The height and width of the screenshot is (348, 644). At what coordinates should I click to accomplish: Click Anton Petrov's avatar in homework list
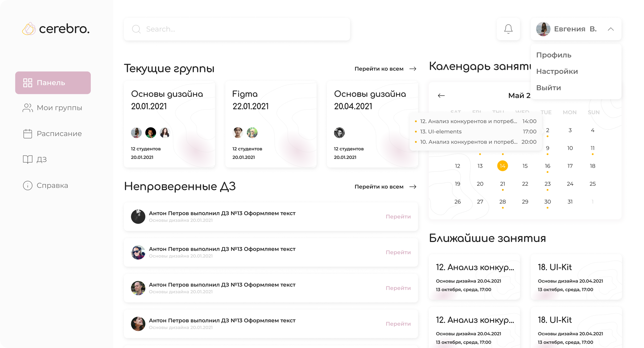click(x=138, y=216)
